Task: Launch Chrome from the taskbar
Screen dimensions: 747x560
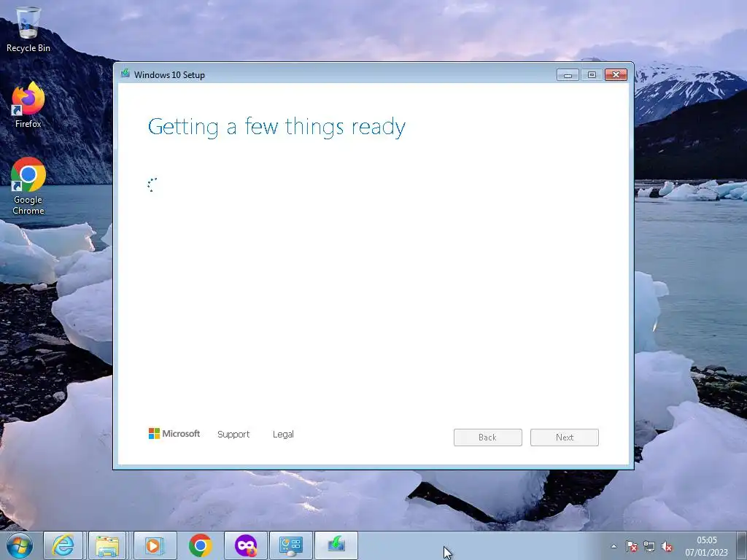Action: click(x=200, y=545)
